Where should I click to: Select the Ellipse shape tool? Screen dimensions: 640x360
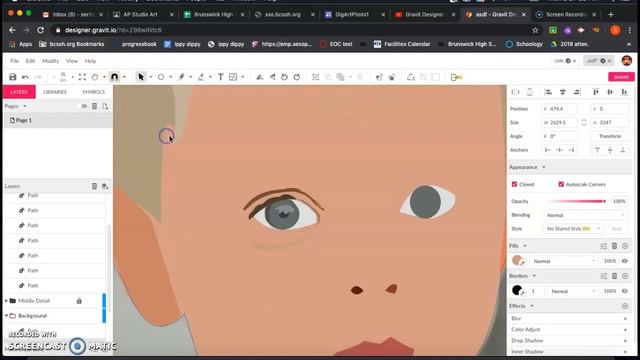click(161, 77)
